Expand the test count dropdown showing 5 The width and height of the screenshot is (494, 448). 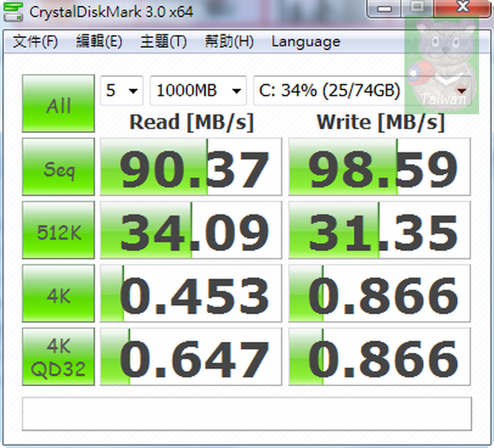(x=122, y=90)
